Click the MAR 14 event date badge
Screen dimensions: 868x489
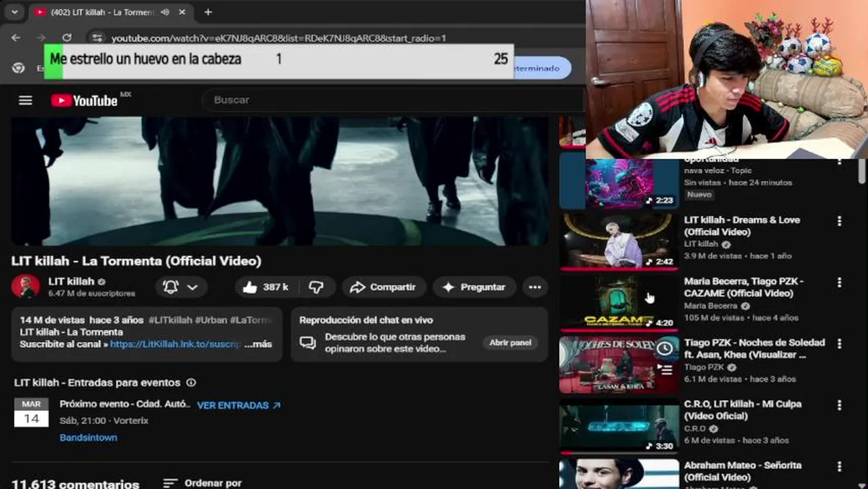tap(31, 412)
